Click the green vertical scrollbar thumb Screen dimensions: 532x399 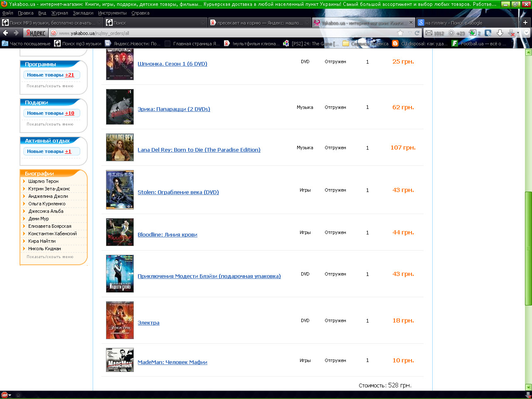[x=528, y=249]
